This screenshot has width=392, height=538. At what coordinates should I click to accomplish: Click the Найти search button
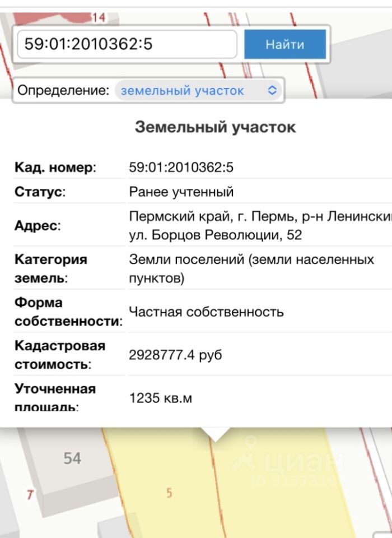click(x=284, y=44)
